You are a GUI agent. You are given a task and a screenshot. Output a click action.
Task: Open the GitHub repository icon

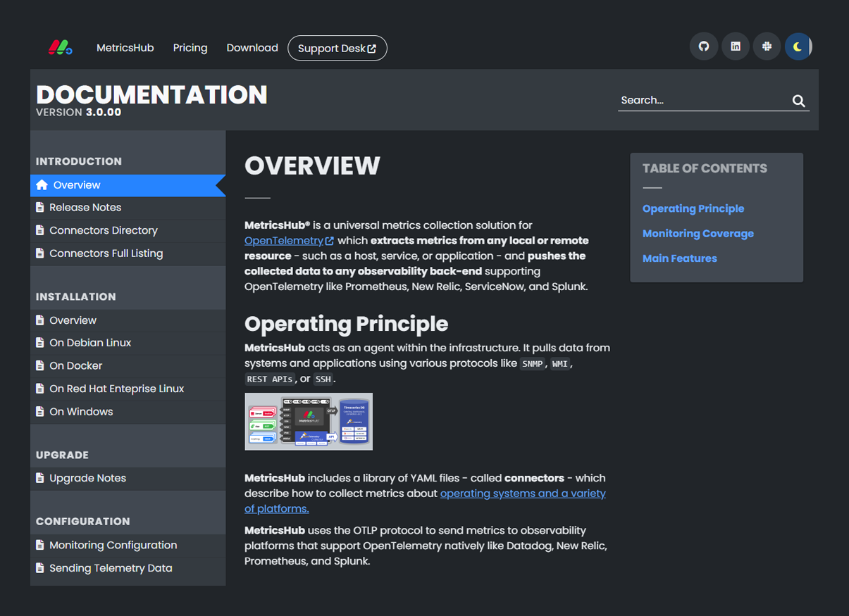(703, 46)
